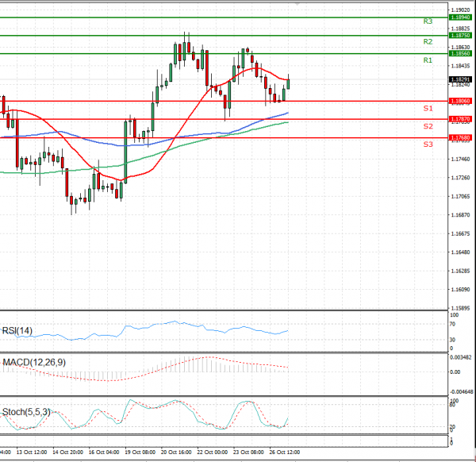Viewport: 476px width, 462px height.
Task: Click the 19 Oct 08:00 time label
Action: pos(140,452)
